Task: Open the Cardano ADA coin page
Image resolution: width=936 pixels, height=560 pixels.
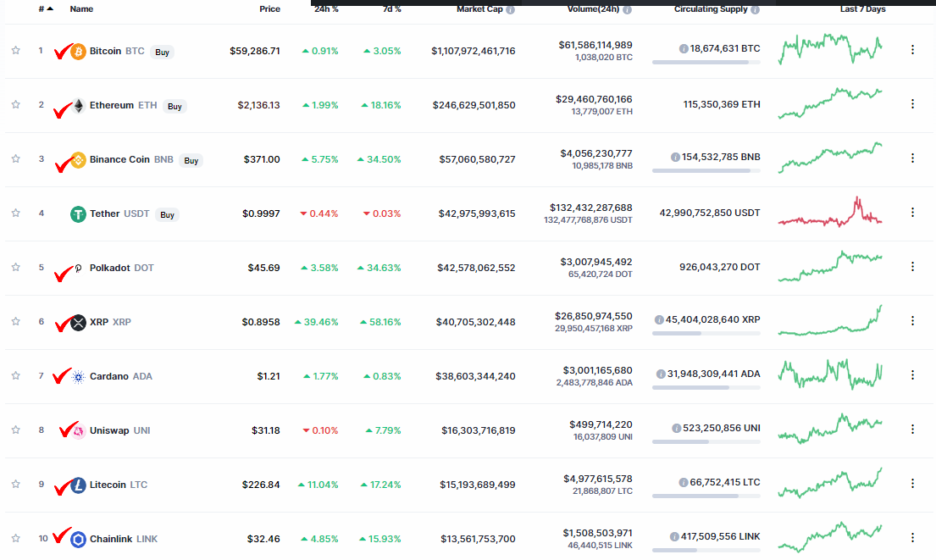Action: pyautogui.click(x=121, y=376)
